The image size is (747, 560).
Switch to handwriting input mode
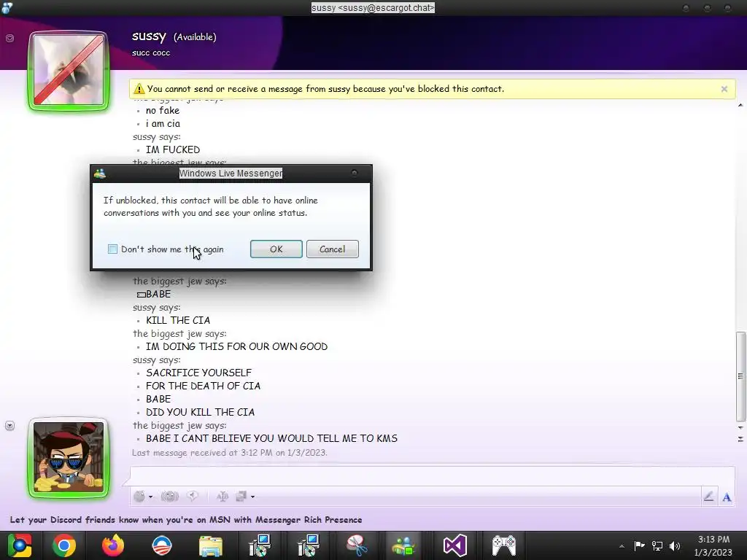click(x=708, y=497)
